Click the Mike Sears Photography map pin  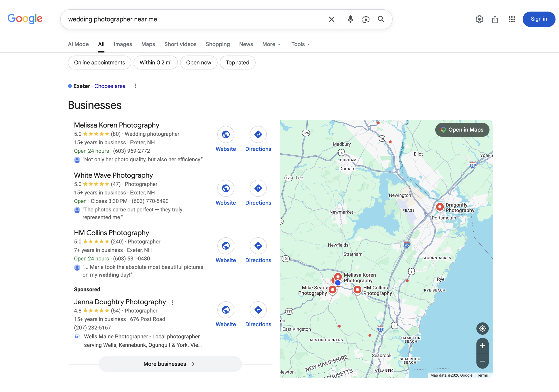[x=332, y=290]
